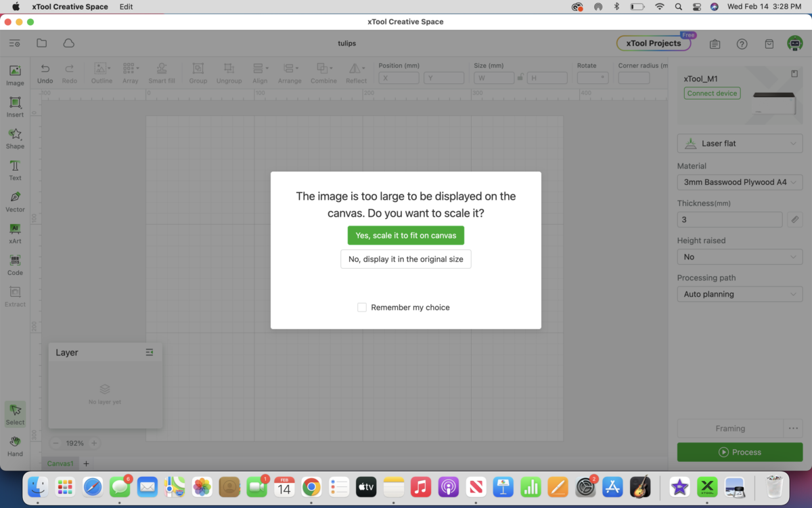
Task: Open the Insert tool
Action: 15,107
